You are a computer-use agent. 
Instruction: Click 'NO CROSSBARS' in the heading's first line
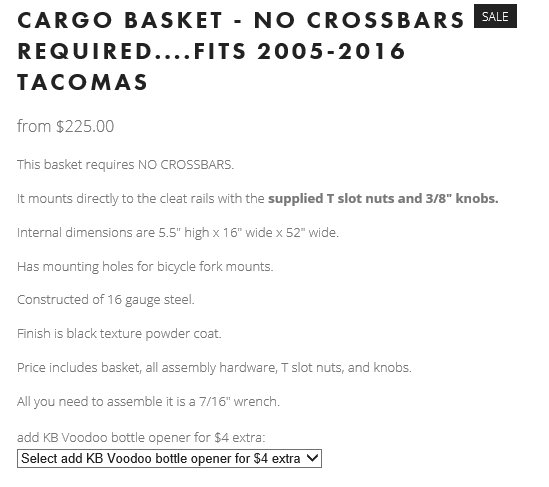point(359,20)
